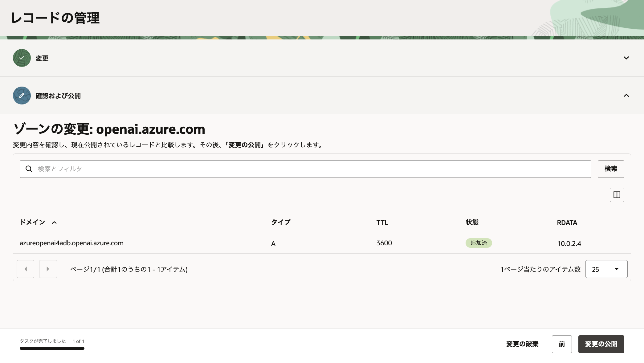The width and height of the screenshot is (644, 363).
Task: Click the green checkmark step icon for 変更
Action: coord(22,58)
